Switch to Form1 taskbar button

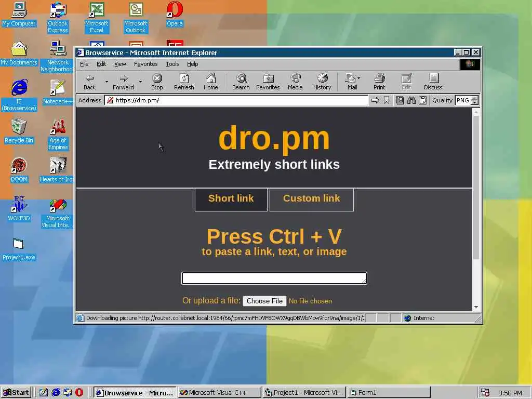point(389,393)
